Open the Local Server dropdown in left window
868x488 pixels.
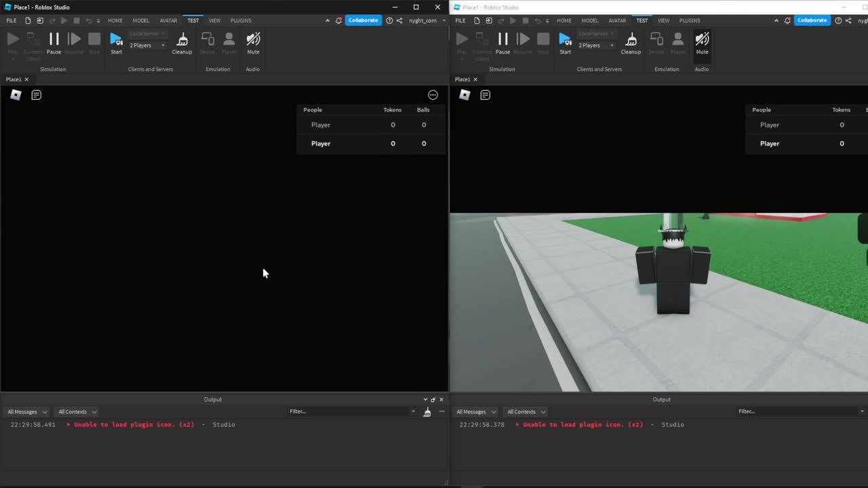click(147, 34)
